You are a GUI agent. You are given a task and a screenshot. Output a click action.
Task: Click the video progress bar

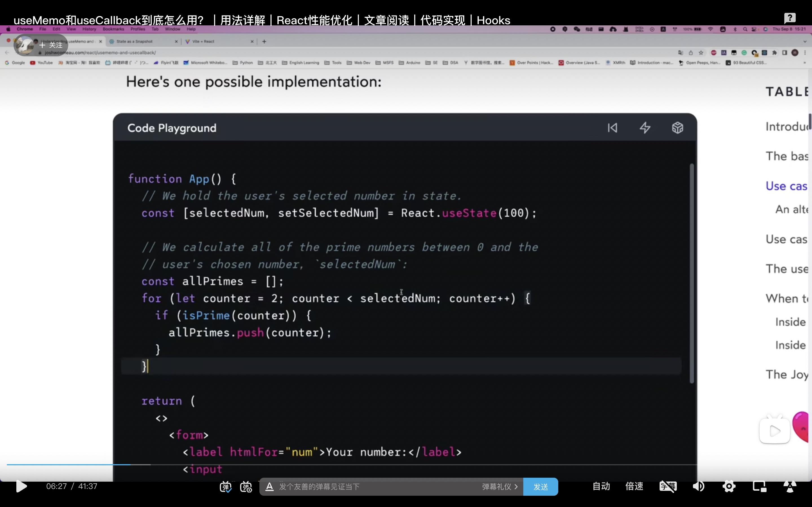pyautogui.click(x=336, y=464)
